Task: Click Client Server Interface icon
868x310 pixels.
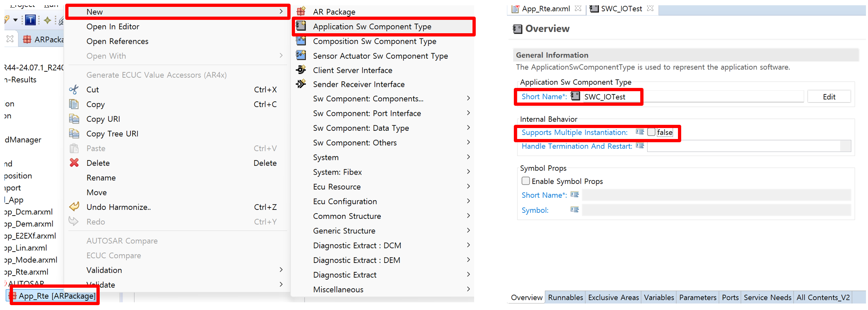Action: point(301,70)
